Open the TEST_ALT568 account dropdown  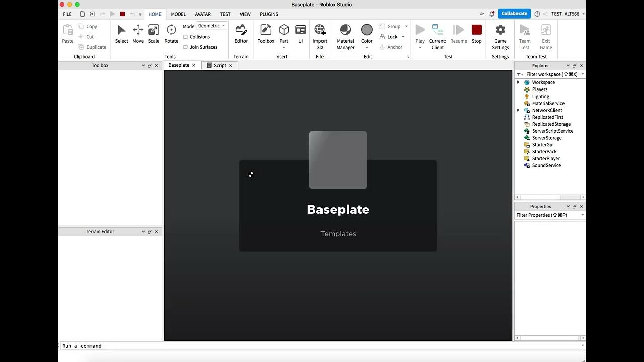[x=569, y=14]
